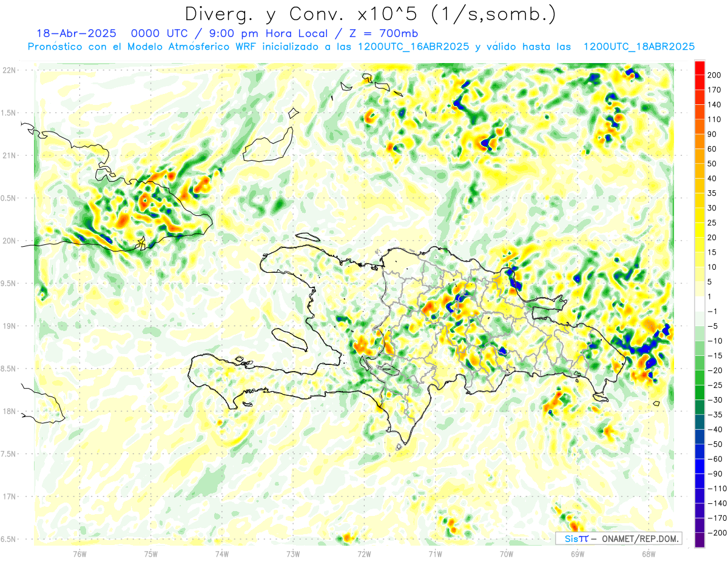Click latitude label '17N'

9,497
